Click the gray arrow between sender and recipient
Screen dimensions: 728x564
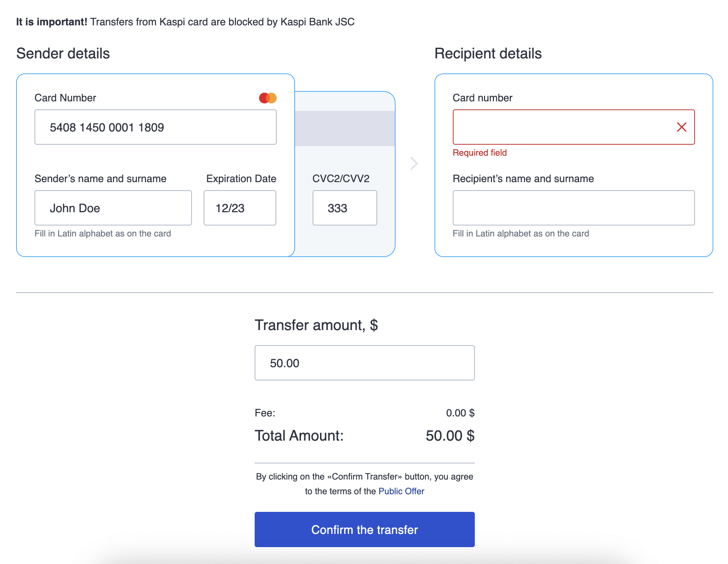(414, 163)
